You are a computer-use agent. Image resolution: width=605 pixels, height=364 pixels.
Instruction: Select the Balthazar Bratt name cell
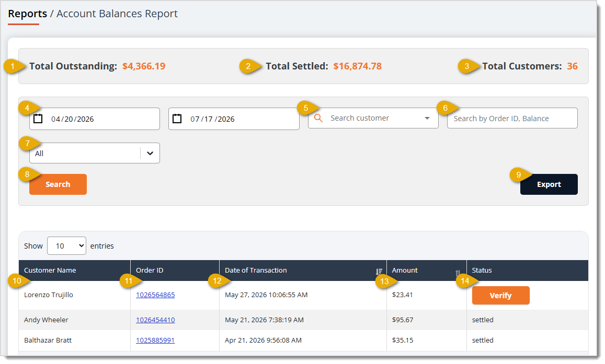pyautogui.click(x=48, y=340)
